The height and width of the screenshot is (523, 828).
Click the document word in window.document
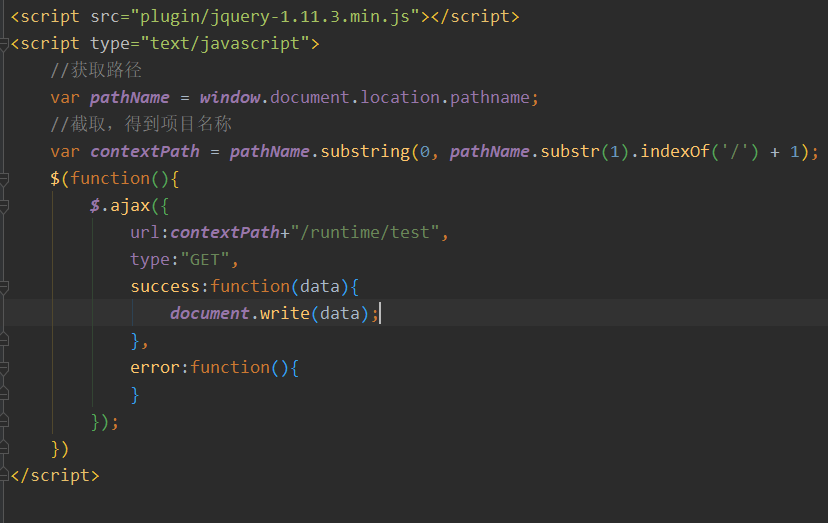[309, 98]
